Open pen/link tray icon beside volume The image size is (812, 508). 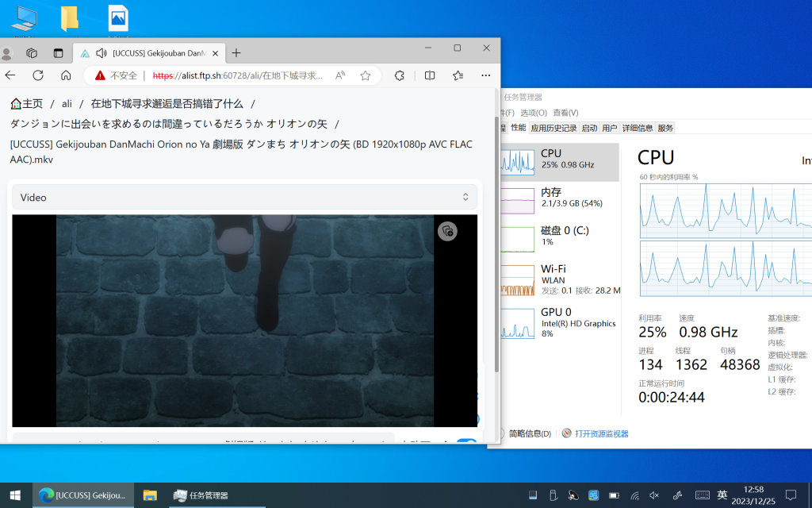[677, 495]
